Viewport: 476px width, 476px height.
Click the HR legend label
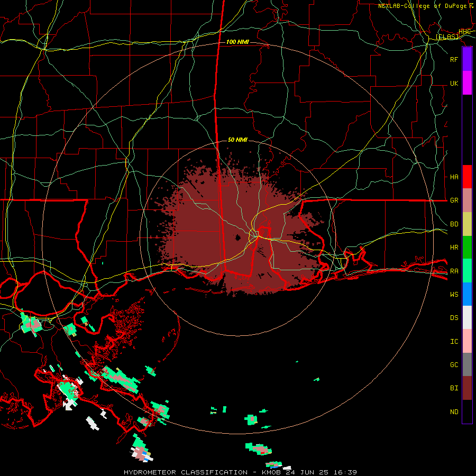tap(454, 248)
